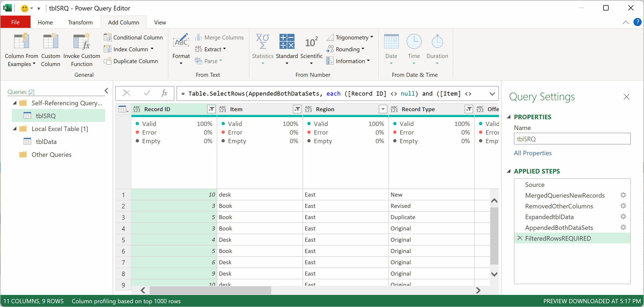
Task: Open Trigonometry dropdown
Action: pos(372,37)
